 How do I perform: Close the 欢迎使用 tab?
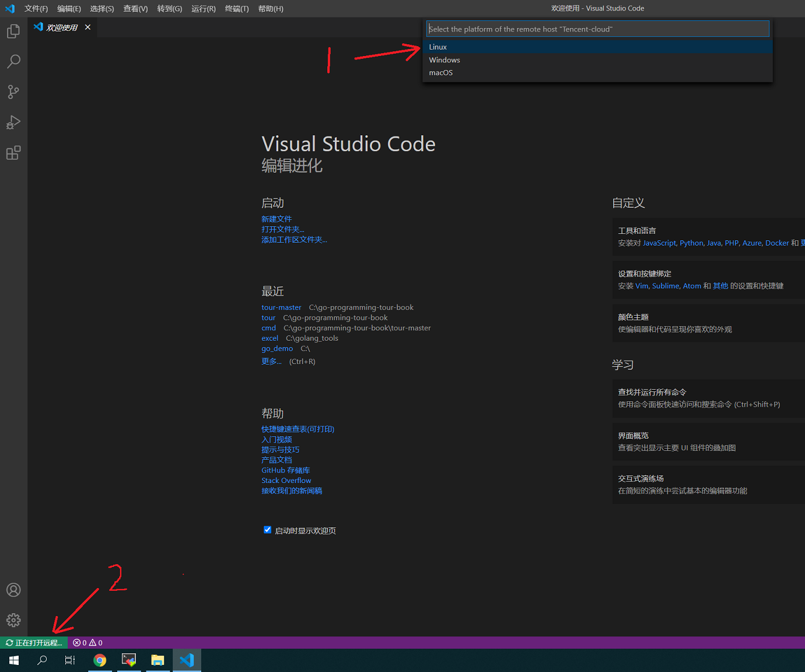[87, 27]
